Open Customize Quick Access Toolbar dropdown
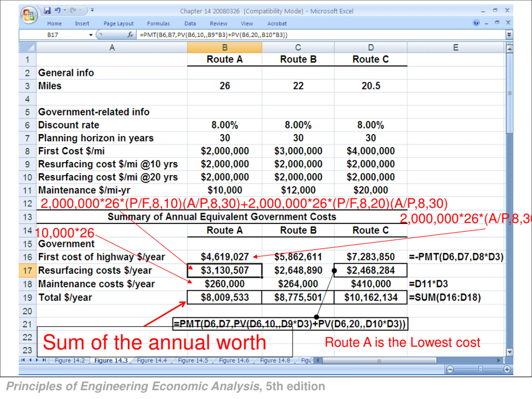532x399 pixels. coord(92,10)
